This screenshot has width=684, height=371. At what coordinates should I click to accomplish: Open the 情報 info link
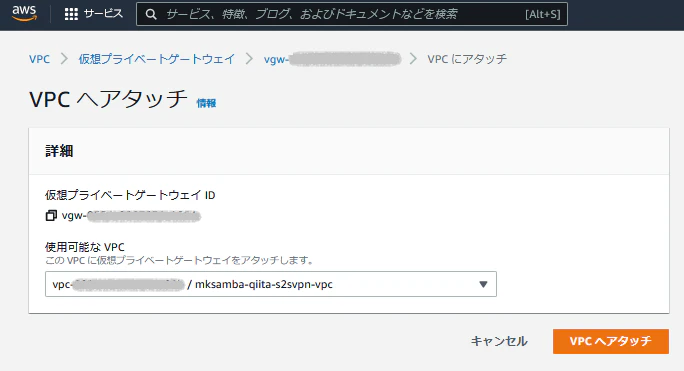coord(206,103)
